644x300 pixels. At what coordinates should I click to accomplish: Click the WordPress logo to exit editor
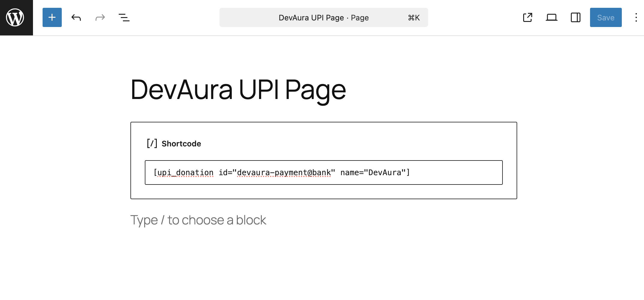pos(16,17)
